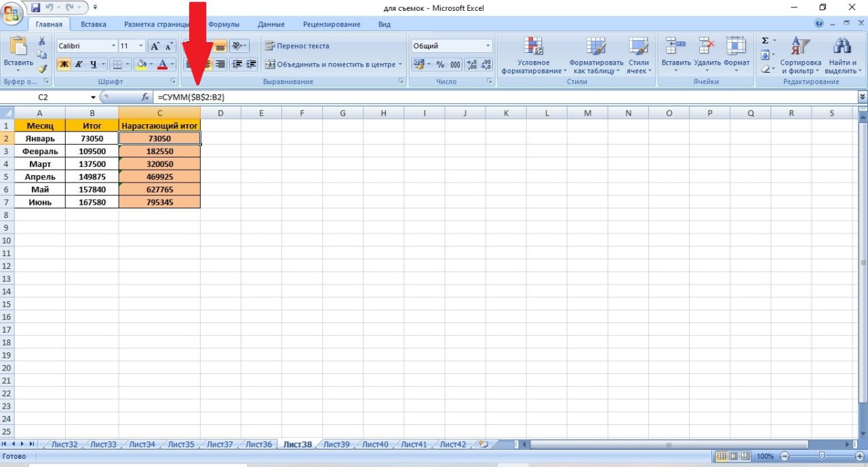
Task: Increase decimal places
Action: coord(472,64)
